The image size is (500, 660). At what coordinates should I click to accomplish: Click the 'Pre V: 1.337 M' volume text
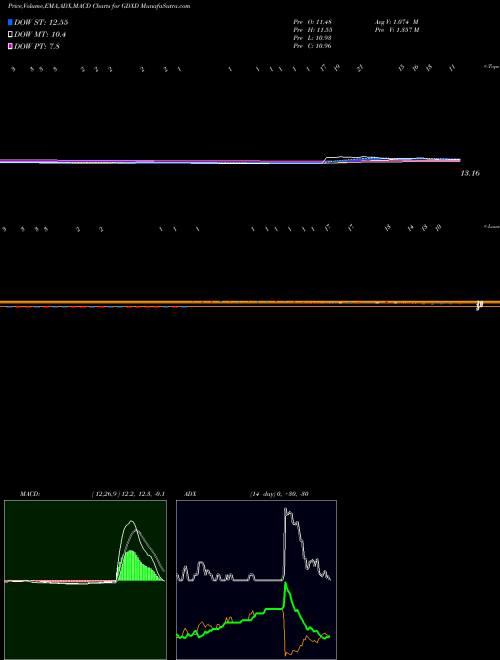click(398, 30)
